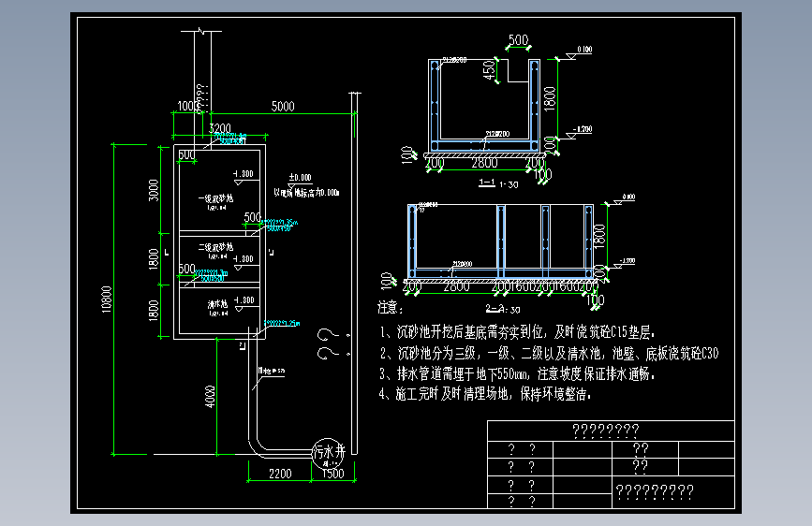Click the 4000 pipe length dimension
This screenshot has height=526, width=812.
210,397
